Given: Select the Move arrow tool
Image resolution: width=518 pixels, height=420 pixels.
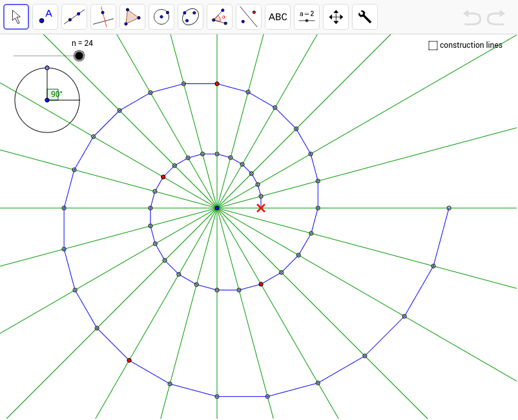Looking at the screenshot, I should point(16,17).
